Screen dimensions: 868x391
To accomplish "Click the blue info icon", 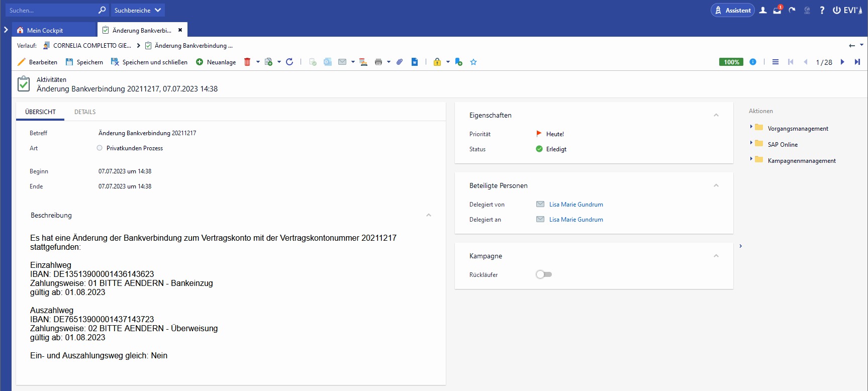I will pyautogui.click(x=753, y=62).
